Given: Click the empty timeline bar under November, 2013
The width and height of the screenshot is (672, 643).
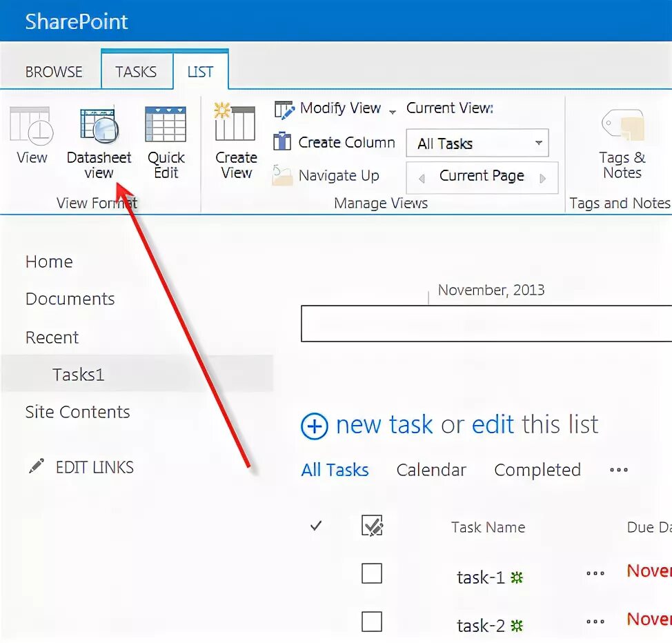Looking at the screenshot, I should click(486, 324).
